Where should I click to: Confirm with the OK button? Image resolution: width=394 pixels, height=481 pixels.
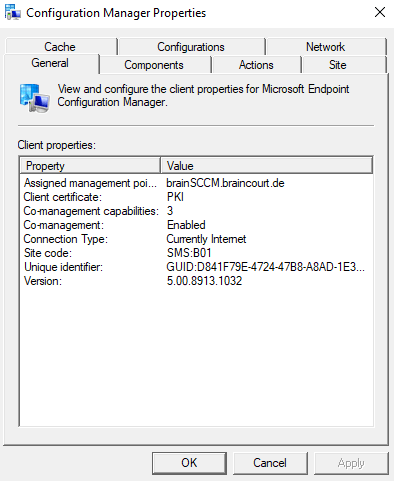point(189,463)
